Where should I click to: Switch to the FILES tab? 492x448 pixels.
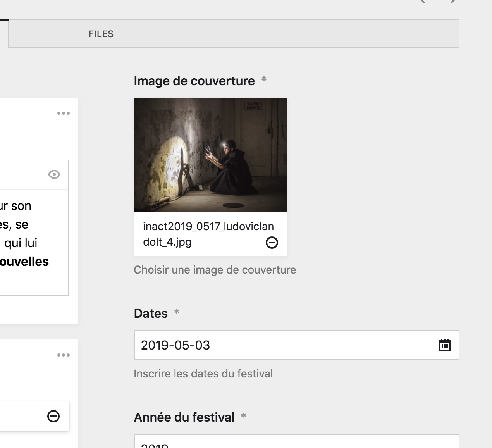click(101, 34)
